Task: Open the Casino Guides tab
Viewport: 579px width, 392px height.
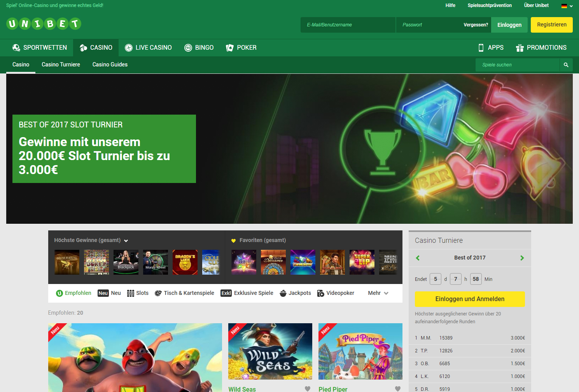Action: coord(110,64)
